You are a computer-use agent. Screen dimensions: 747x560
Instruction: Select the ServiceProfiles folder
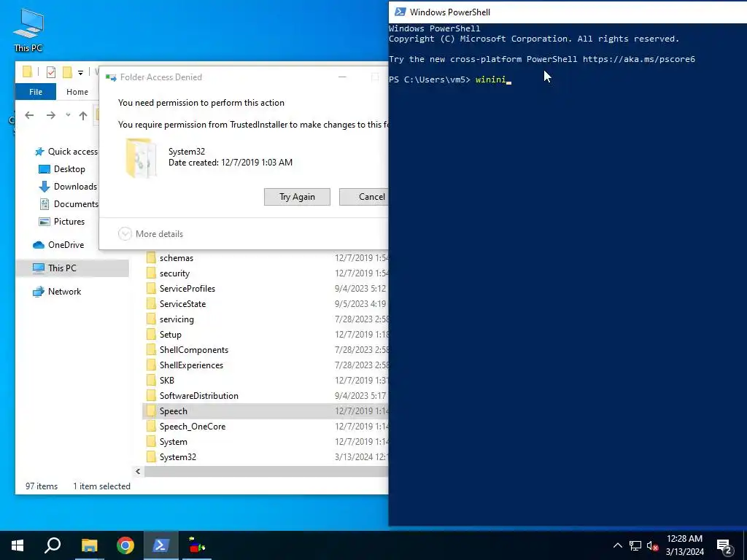pyautogui.click(x=266, y=289)
